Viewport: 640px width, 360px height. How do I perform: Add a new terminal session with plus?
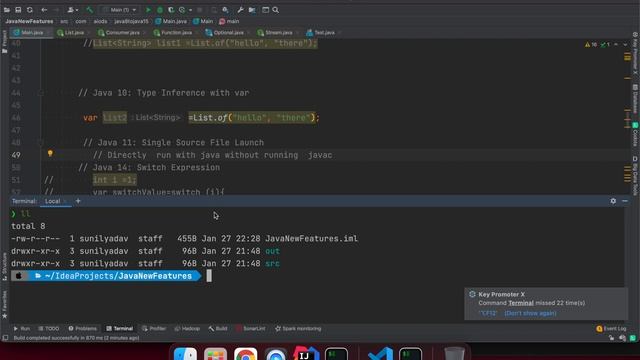78,201
